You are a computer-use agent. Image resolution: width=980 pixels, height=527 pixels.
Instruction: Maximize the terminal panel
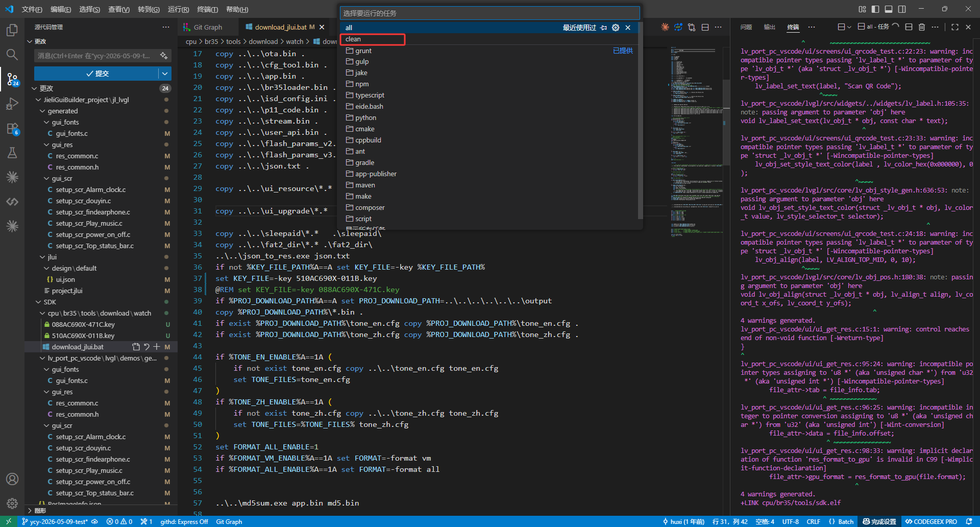click(955, 27)
